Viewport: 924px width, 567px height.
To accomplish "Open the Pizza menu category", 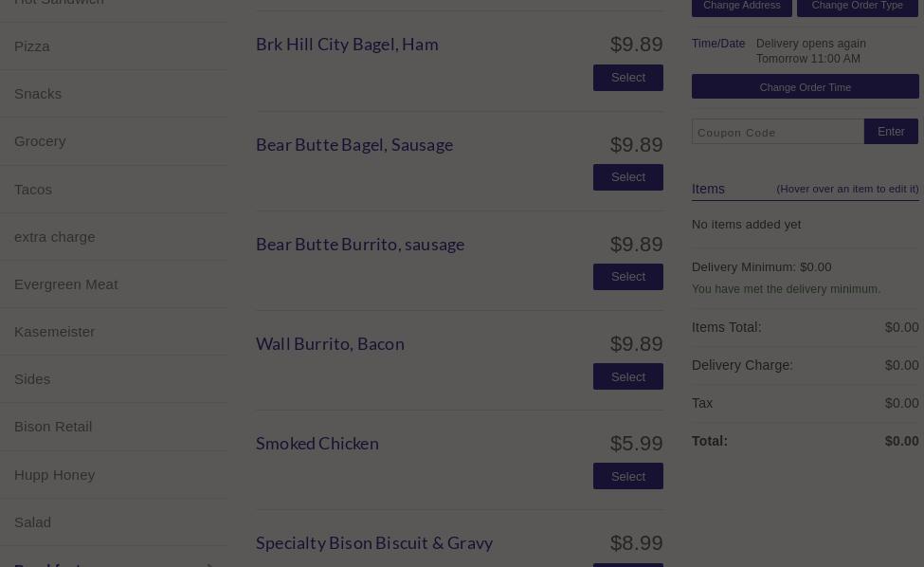I will 32,46.
